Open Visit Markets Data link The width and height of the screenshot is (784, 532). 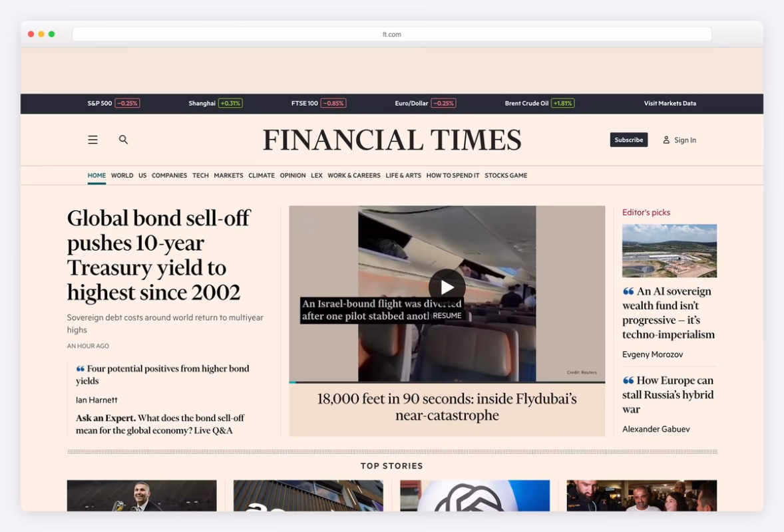(x=670, y=103)
